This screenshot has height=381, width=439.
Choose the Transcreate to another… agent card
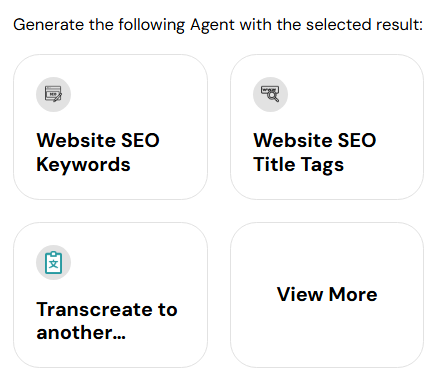[110, 295]
